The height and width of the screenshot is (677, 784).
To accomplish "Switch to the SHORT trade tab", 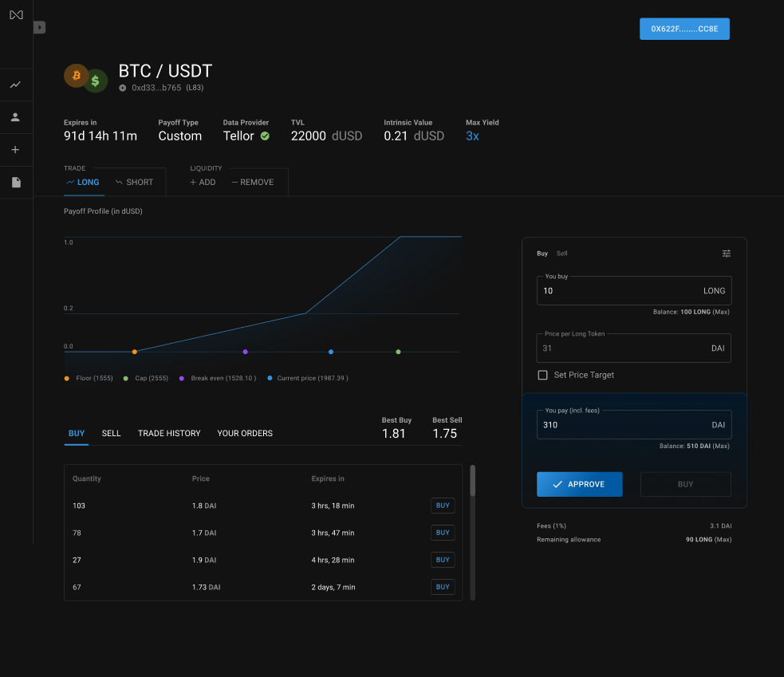I will [134, 183].
